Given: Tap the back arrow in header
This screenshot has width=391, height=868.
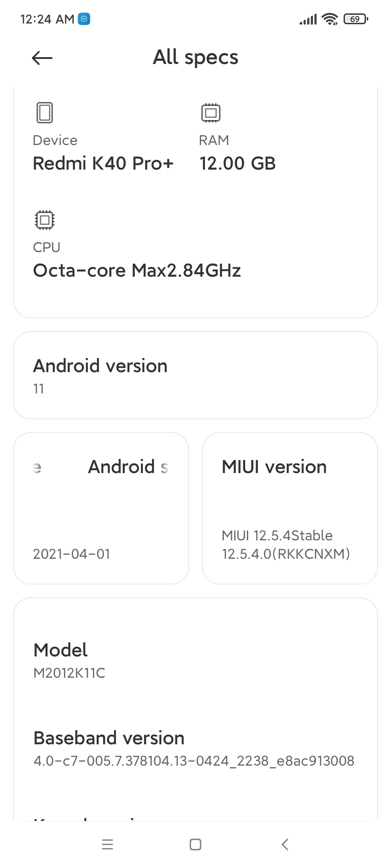Looking at the screenshot, I should coord(42,58).
